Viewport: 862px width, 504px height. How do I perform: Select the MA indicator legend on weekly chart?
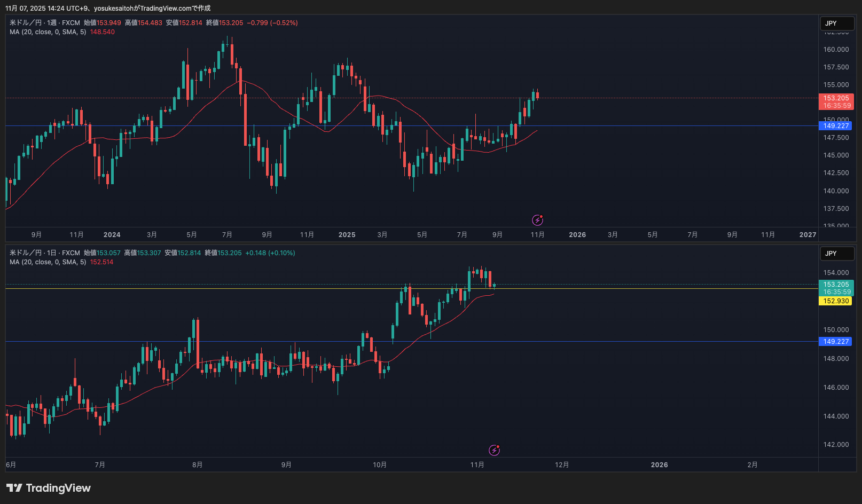(x=48, y=32)
